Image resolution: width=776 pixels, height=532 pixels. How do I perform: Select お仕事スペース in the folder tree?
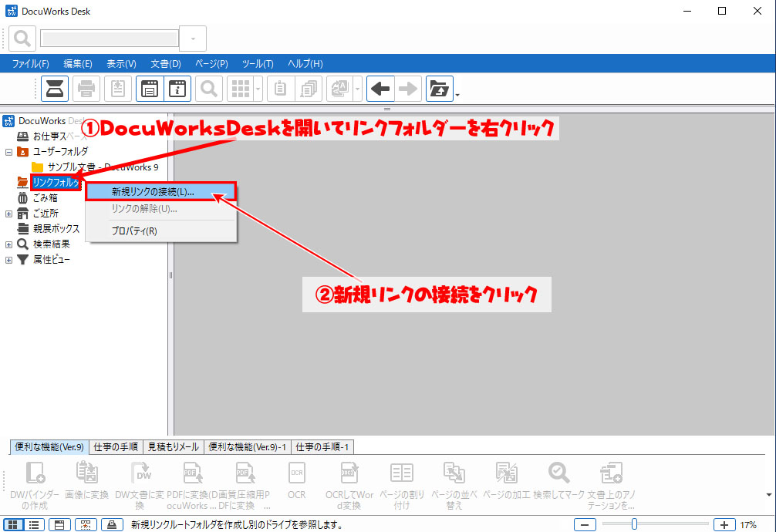tap(59, 136)
